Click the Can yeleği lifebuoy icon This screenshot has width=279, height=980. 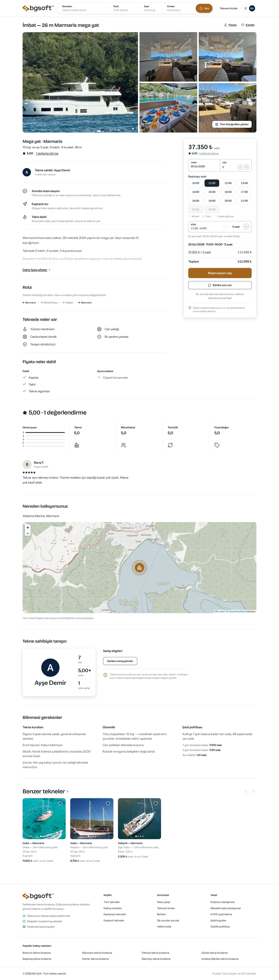click(x=99, y=329)
